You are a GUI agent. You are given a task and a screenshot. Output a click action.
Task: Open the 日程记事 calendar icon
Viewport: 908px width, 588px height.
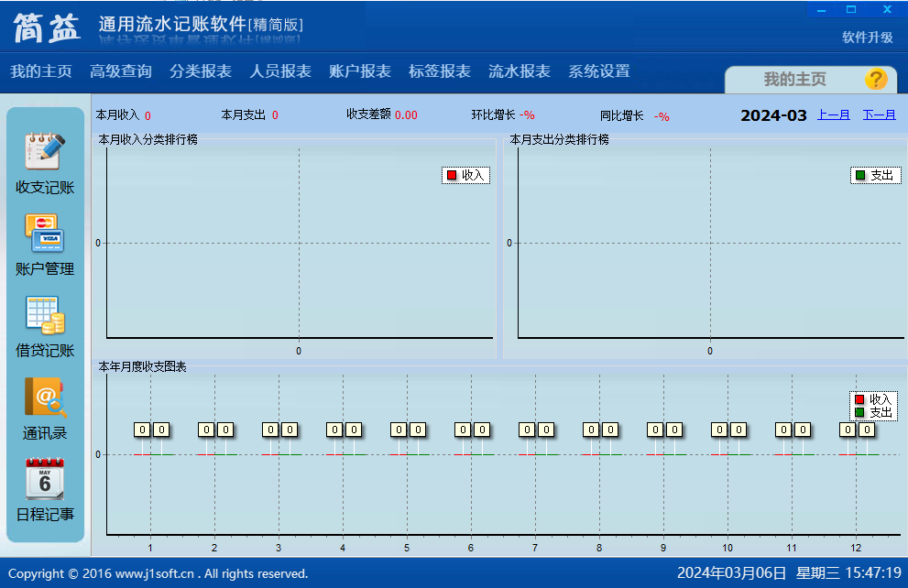(45, 479)
